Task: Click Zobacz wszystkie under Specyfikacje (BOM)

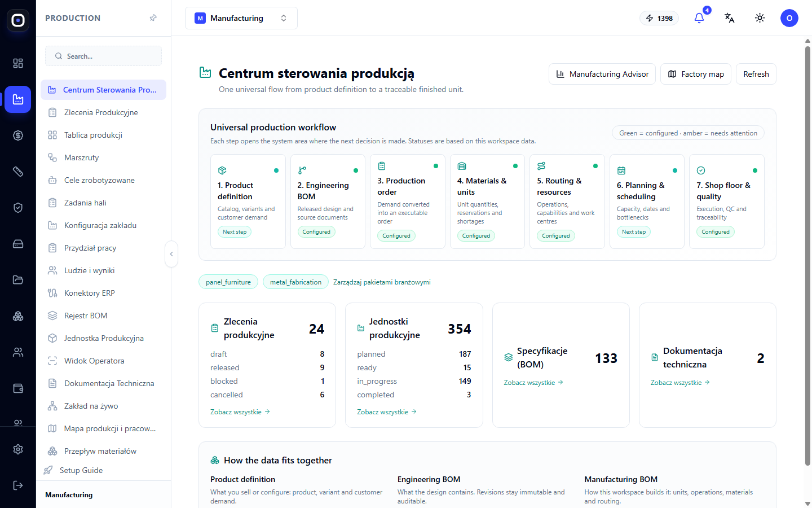Action: [533, 383]
